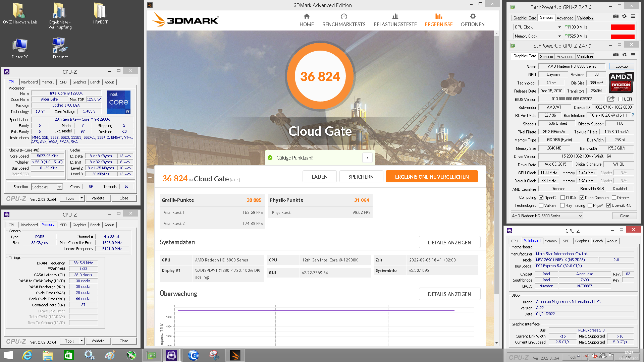Toggle the PhysX checkbox

point(590,205)
